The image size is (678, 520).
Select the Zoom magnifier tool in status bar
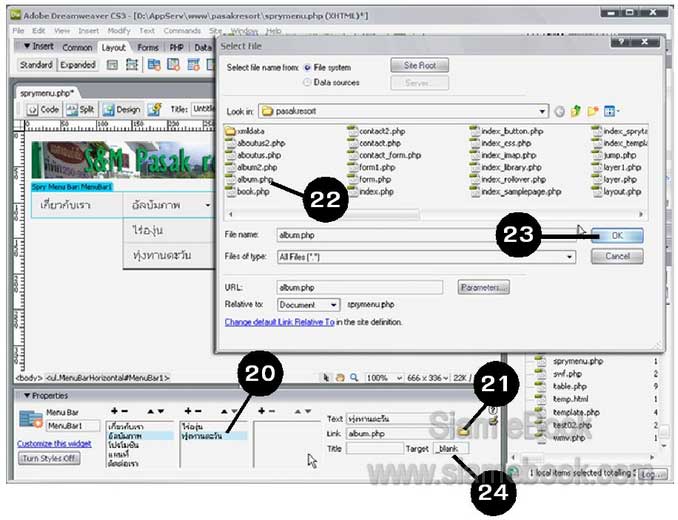(354, 378)
